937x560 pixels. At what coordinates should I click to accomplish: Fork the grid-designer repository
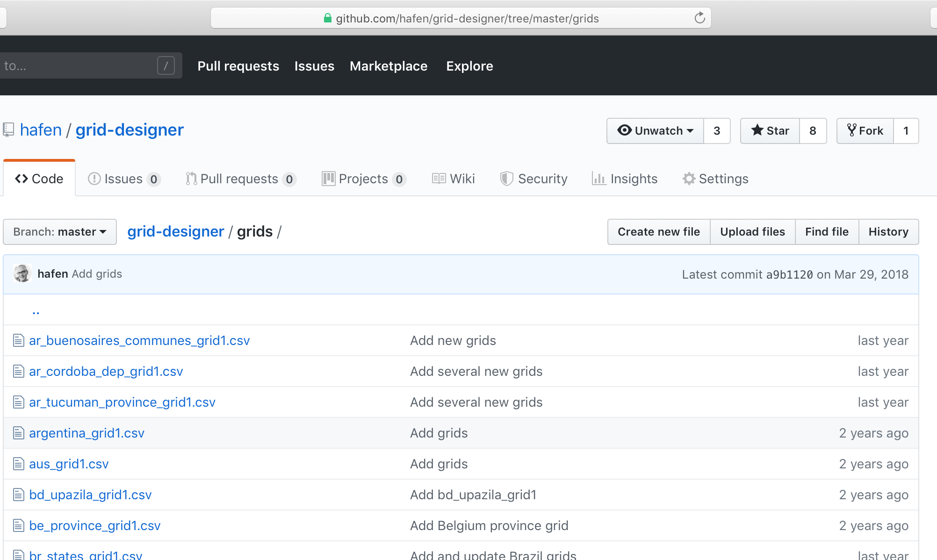[x=865, y=131]
